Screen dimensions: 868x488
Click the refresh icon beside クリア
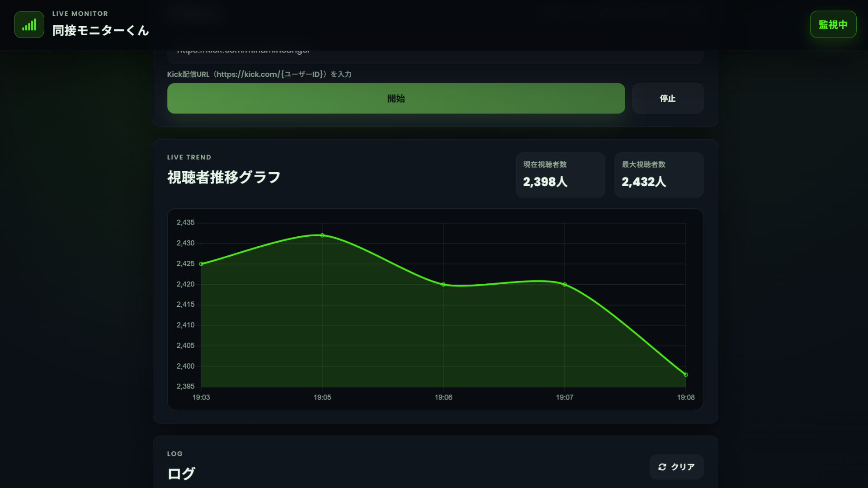663,467
